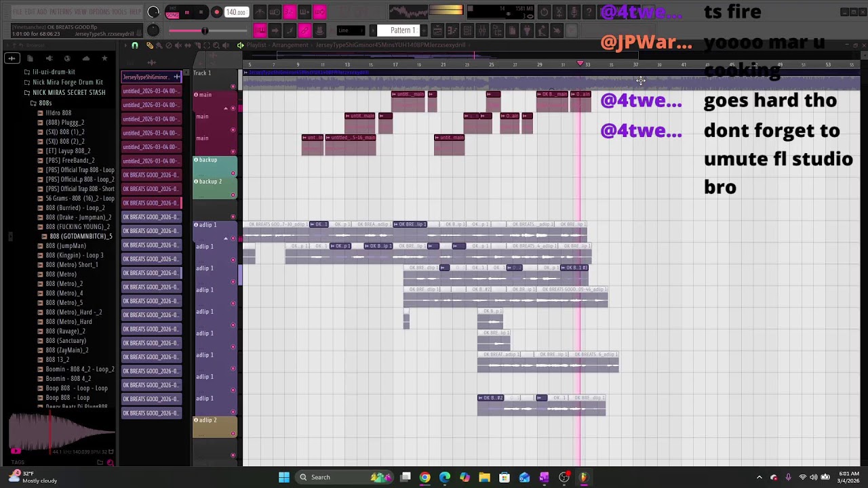Toggle the countdown before recording icon

(290, 12)
